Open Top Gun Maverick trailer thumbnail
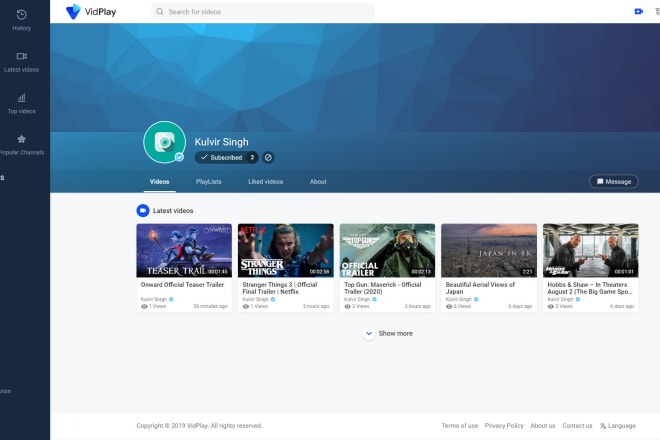Screen dimensions: 660x440 click(x=387, y=251)
